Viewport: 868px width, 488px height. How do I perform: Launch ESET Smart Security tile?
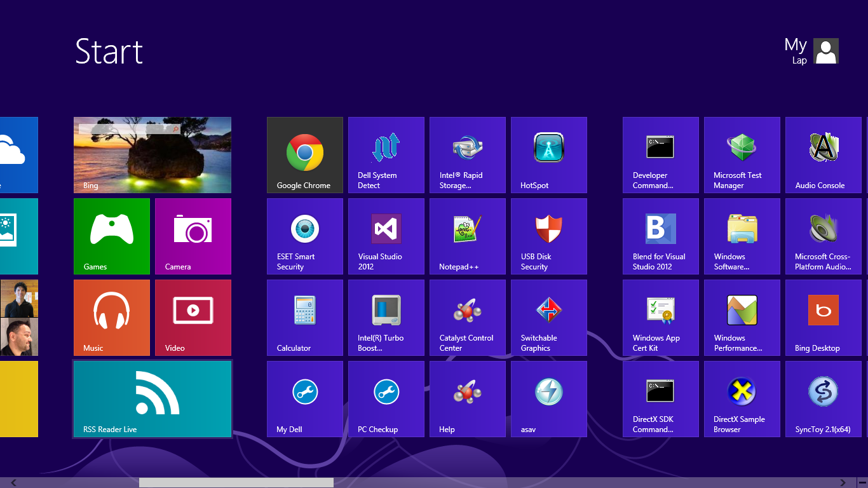305,236
